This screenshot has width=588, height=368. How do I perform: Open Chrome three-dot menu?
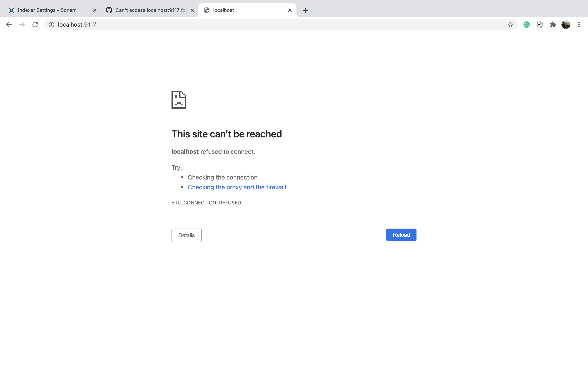click(x=579, y=25)
